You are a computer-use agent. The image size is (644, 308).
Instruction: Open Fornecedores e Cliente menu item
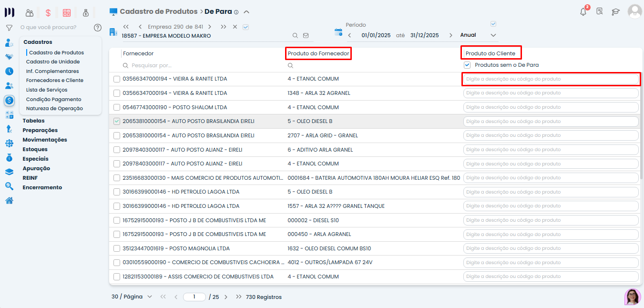pyautogui.click(x=54, y=80)
